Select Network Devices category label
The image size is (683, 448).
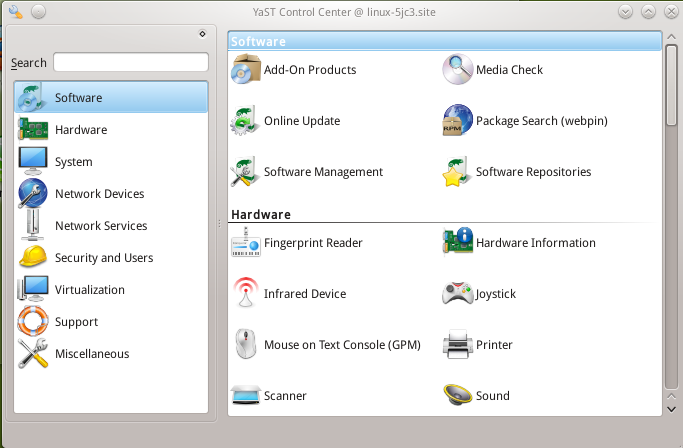[100, 193]
